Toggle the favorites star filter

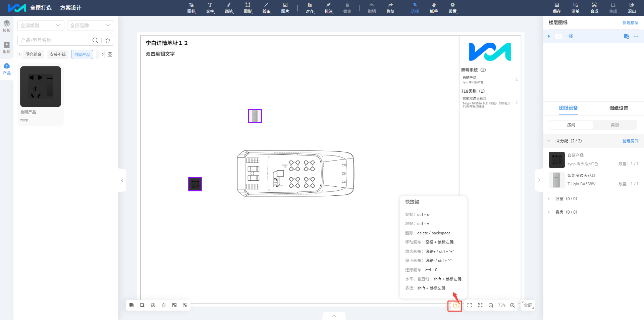click(108, 40)
